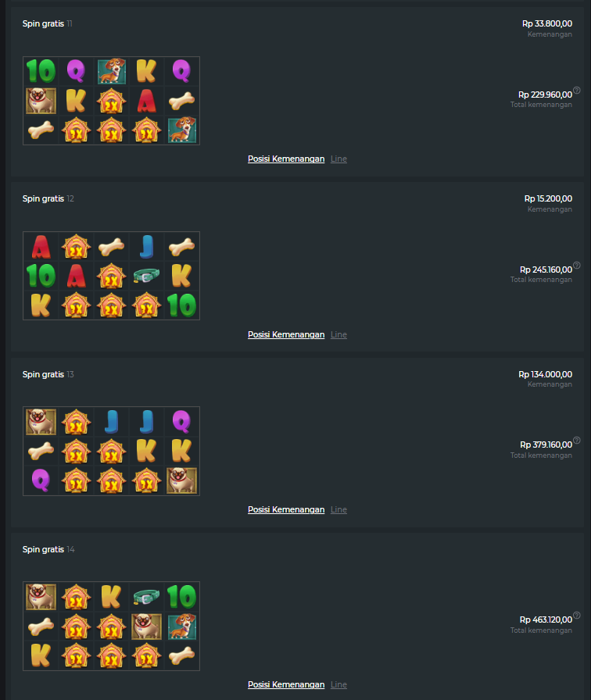Click help icon beside Rp 245.160,00 total
This screenshot has height=700, width=591.
click(x=577, y=265)
